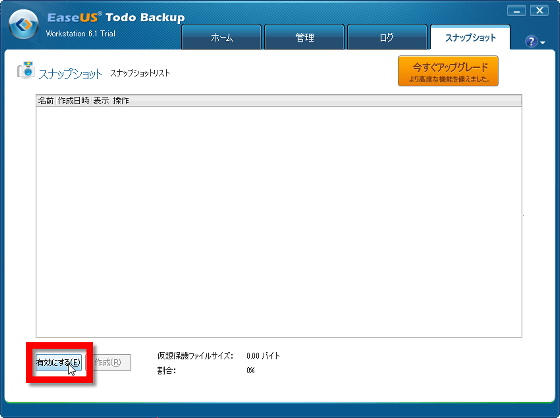Click the 作成(R) button

pyautogui.click(x=108, y=363)
